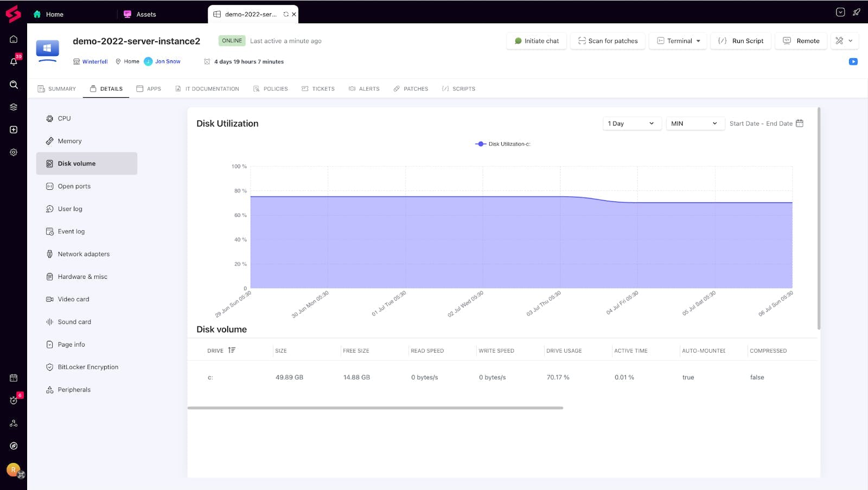Select Memory in the details sidebar
Screen dimensions: 868x490
click(87, 141)
